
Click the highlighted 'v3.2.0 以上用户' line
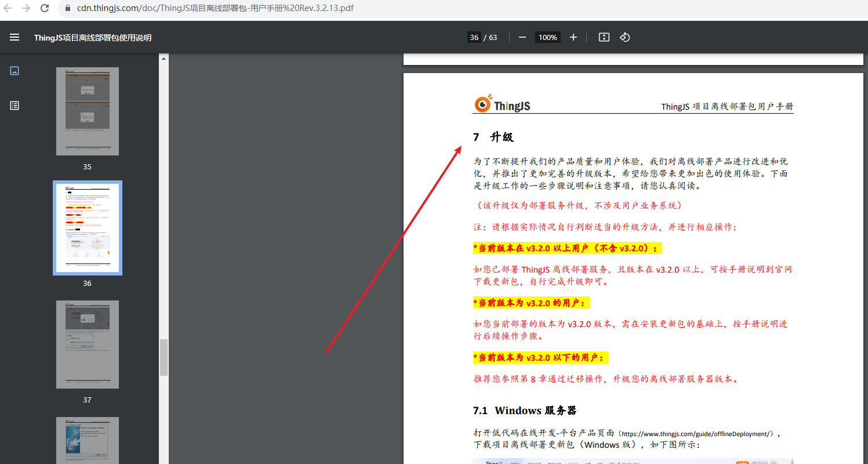[x=567, y=248]
